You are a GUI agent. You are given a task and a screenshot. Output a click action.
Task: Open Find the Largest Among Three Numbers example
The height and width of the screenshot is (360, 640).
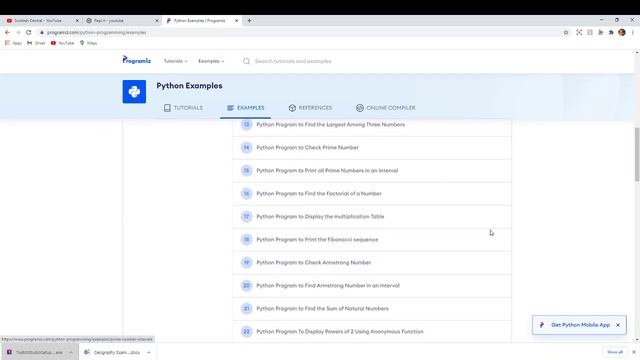[372, 125]
